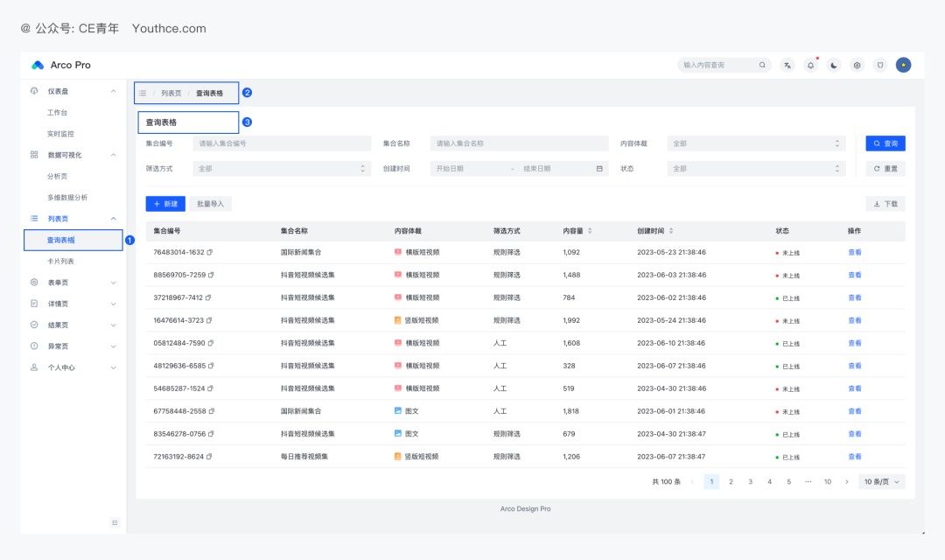Sort by 创建时间 column arrows
The image size is (945, 560).
(x=671, y=231)
